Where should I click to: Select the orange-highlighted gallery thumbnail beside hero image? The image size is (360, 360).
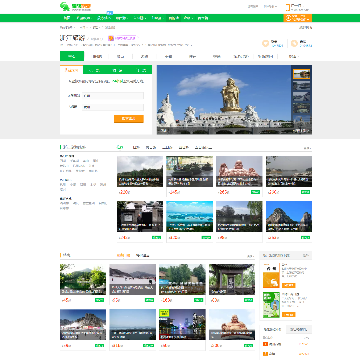(x=302, y=74)
